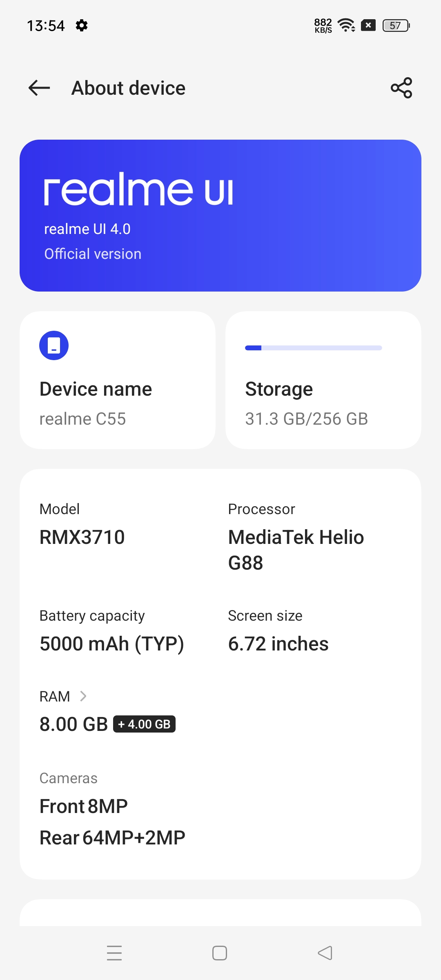This screenshot has width=441, height=980.
Task: Tap the battery level indicator
Action: click(396, 25)
